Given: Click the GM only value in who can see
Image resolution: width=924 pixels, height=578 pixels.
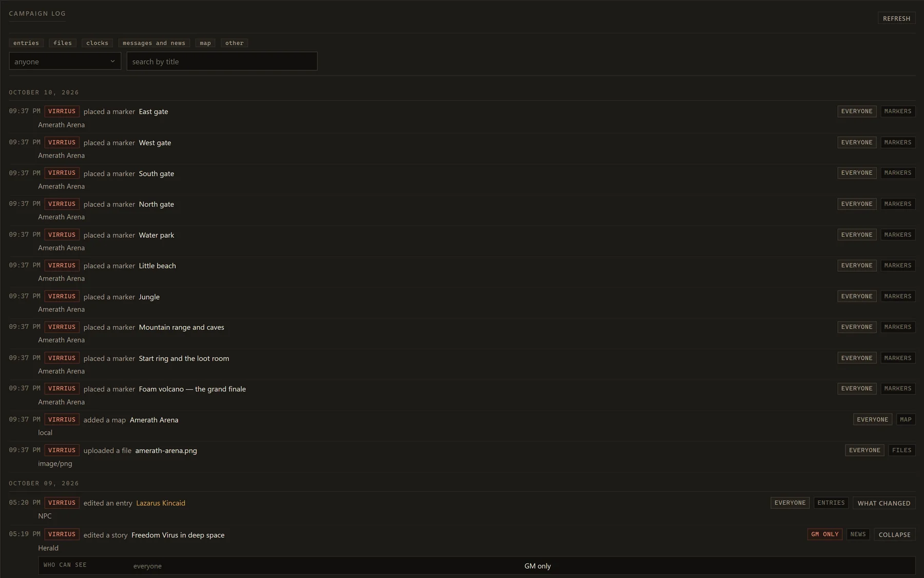Looking at the screenshot, I should (537, 566).
